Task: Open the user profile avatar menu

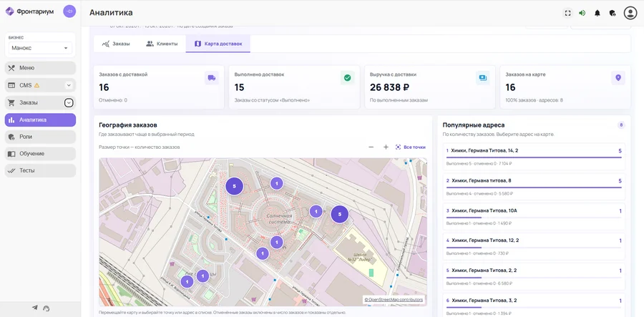Action: point(630,13)
